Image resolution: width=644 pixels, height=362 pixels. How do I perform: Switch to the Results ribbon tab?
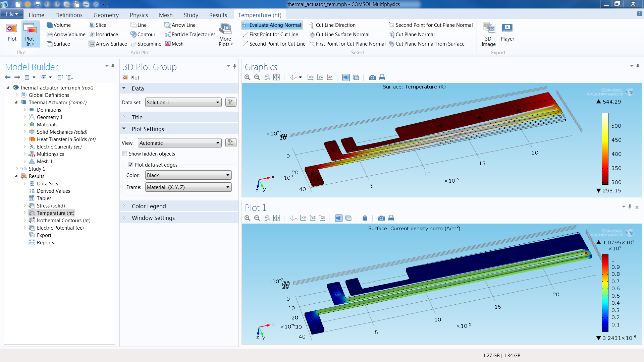pos(218,15)
